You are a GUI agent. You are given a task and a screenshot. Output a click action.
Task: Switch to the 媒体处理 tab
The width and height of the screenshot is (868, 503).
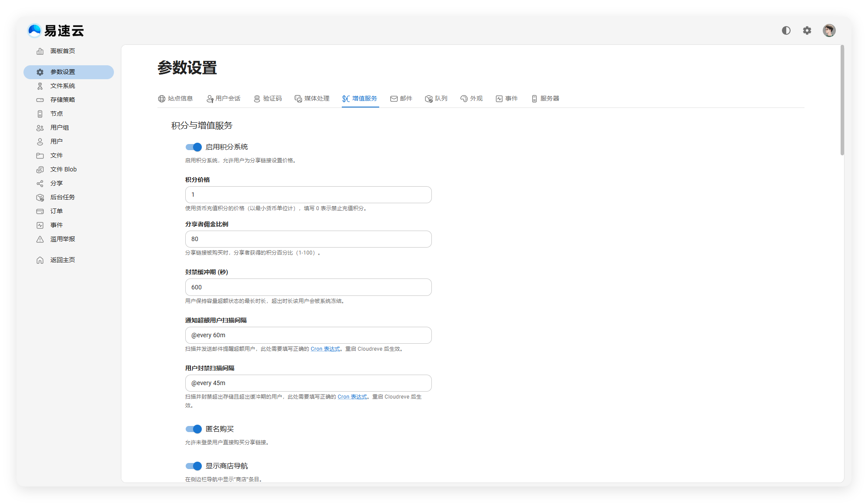(312, 99)
